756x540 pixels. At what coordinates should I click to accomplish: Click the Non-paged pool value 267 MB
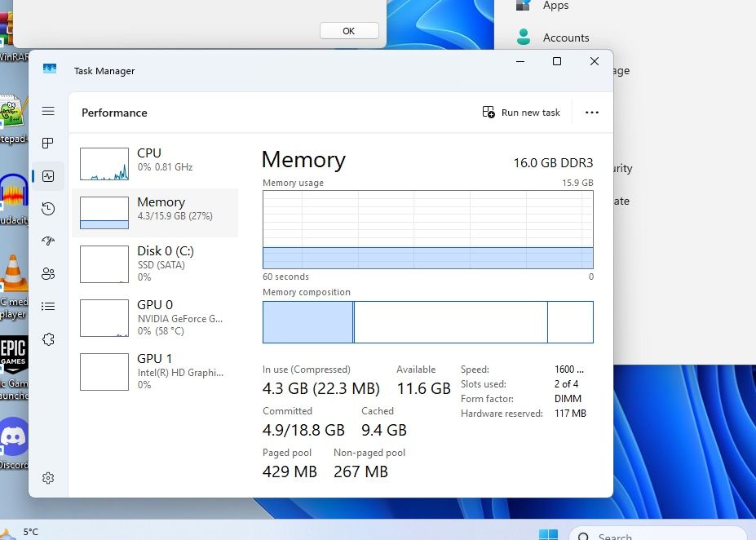(x=360, y=471)
